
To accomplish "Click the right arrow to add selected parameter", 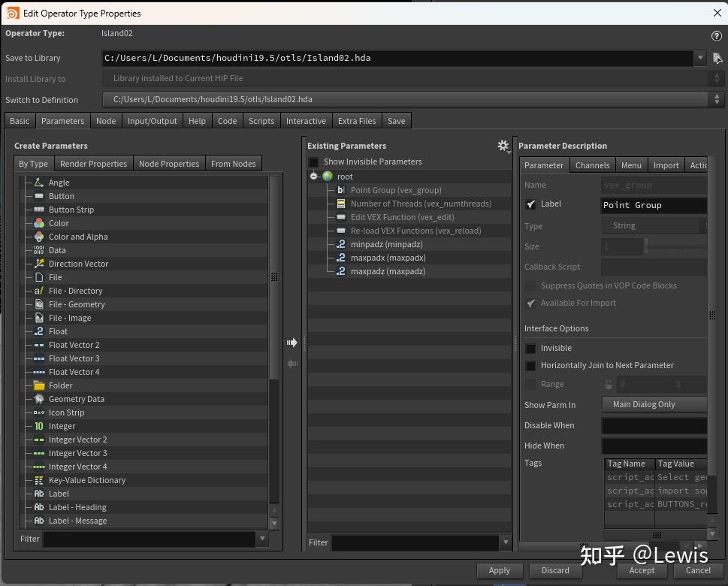I will pos(292,342).
